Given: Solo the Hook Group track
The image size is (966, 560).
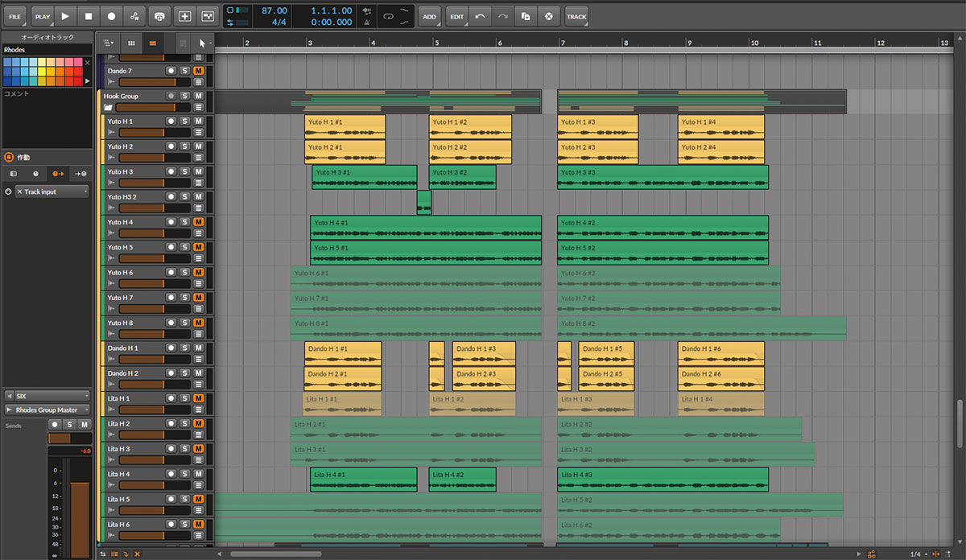Looking at the screenshot, I should pyautogui.click(x=184, y=96).
